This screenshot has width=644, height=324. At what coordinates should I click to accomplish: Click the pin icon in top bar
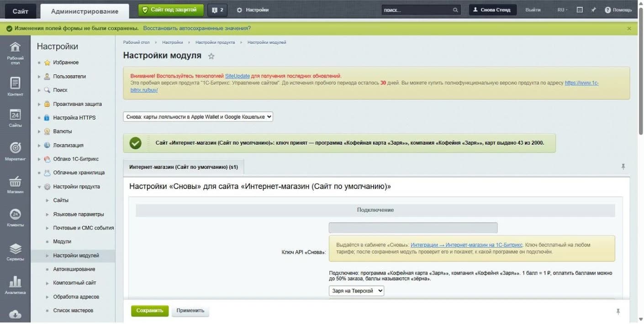593,10
